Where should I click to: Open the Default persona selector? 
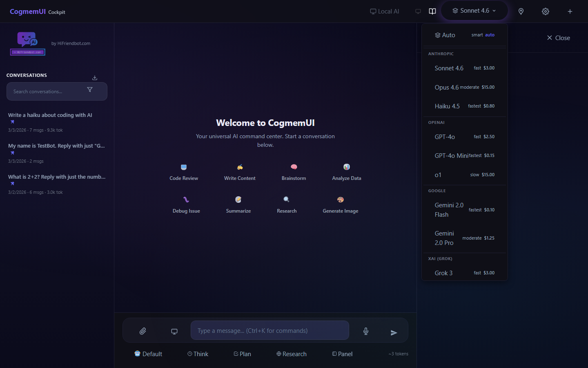(148, 354)
